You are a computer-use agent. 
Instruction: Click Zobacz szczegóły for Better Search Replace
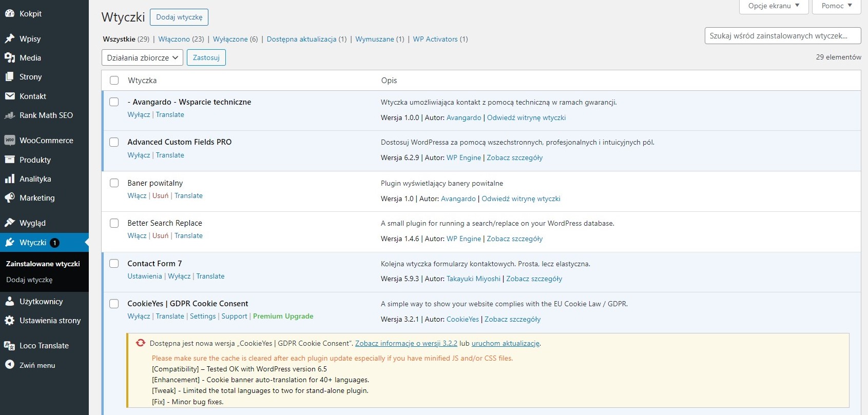[514, 239]
